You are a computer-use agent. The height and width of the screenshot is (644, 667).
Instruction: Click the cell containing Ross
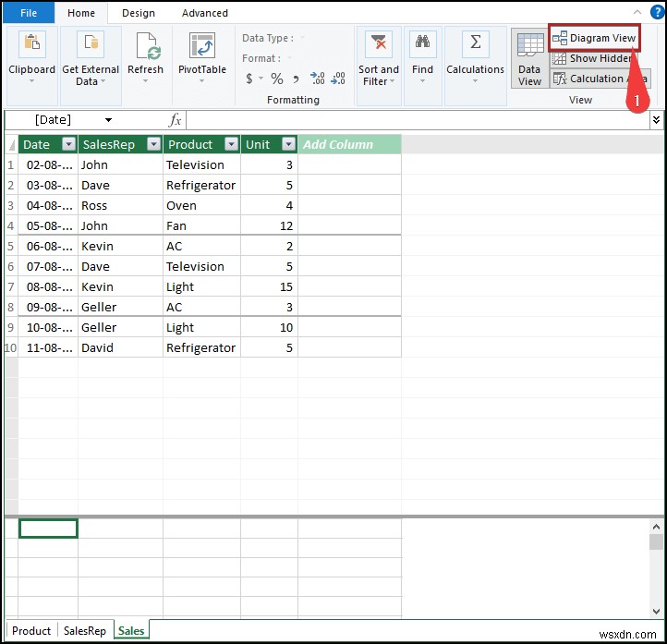tap(120, 205)
